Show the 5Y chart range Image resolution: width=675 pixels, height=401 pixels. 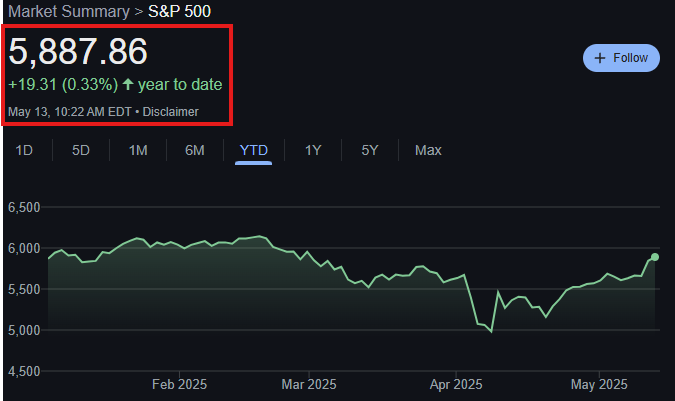(370, 150)
